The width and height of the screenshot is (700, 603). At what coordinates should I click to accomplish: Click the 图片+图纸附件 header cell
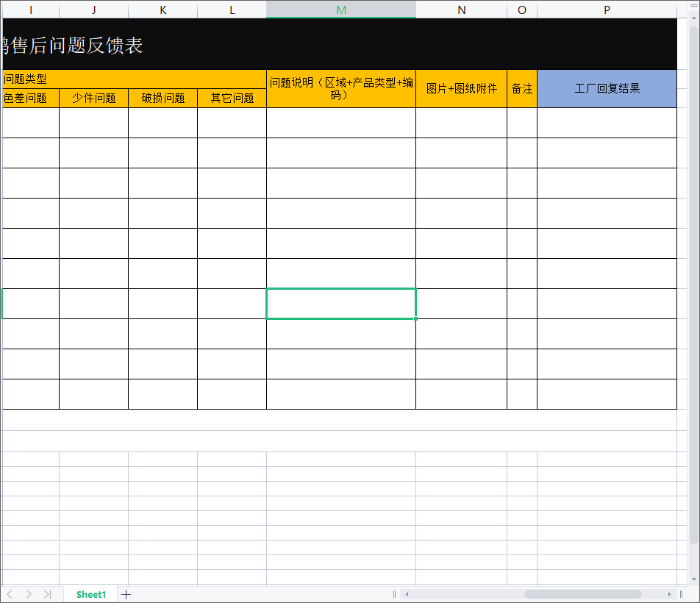[462, 89]
